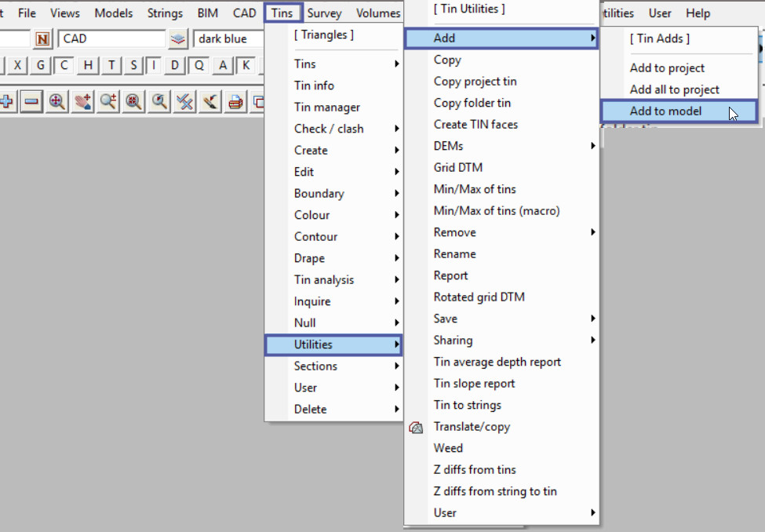Click the CAD model name field
The height and width of the screenshot is (532, 765).
click(110, 38)
